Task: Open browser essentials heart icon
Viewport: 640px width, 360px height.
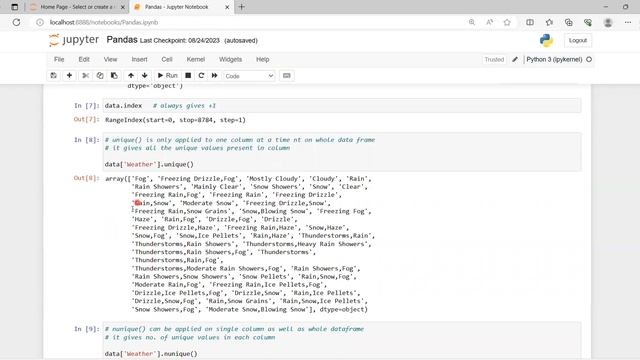Action: click(x=588, y=22)
